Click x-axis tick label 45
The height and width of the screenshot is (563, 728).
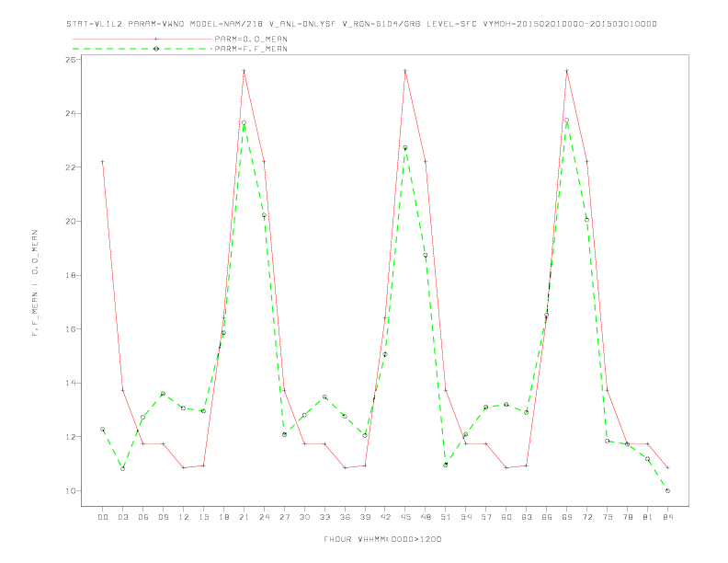[405, 517]
